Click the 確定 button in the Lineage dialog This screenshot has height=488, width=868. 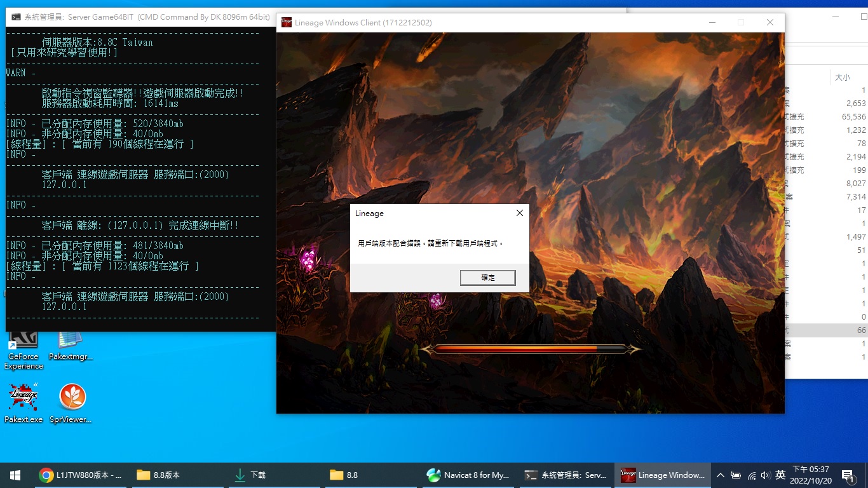tap(487, 278)
